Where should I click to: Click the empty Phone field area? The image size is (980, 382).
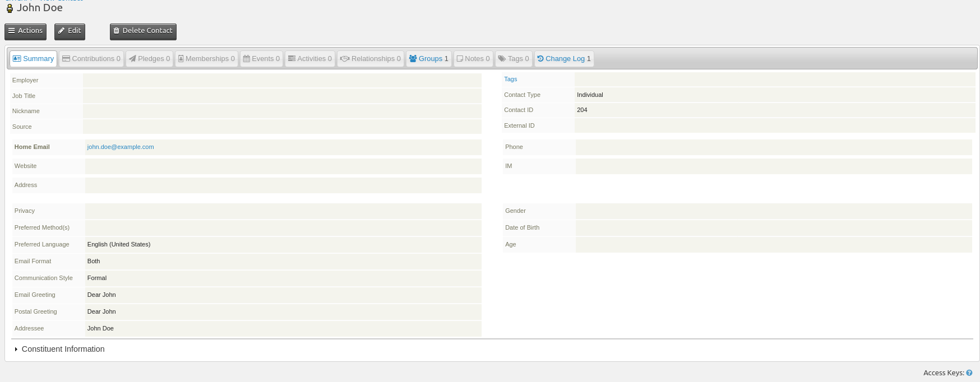click(773, 147)
